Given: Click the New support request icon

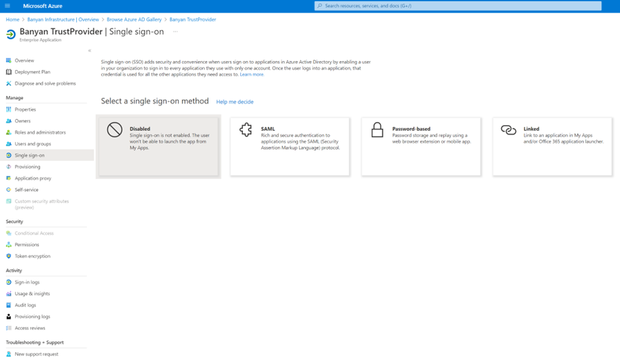Looking at the screenshot, I should pyautogui.click(x=9, y=354).
